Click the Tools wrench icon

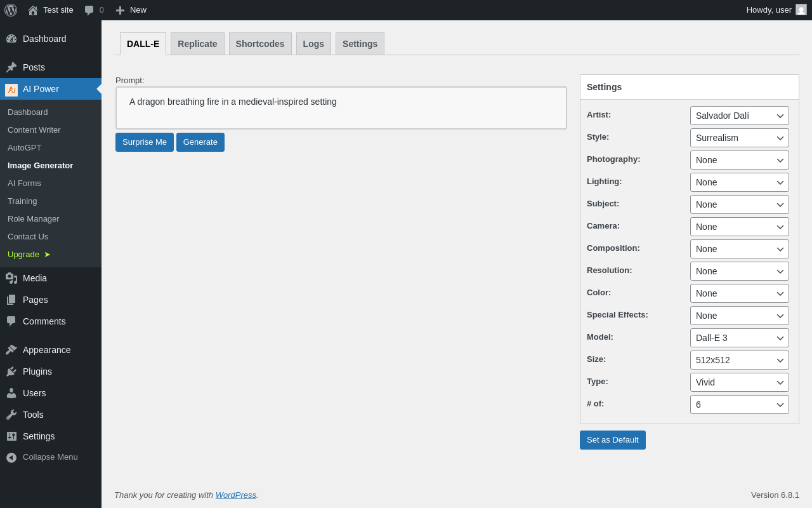[11, 415]
